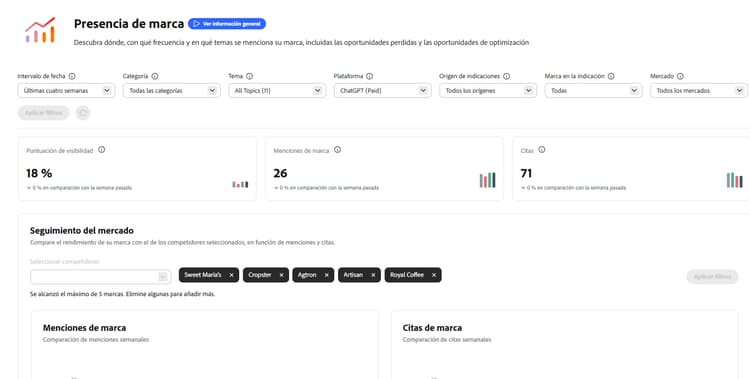This screenshot has height=379, width=750.
Task: Click the 26 brand mentions value
Action: click(280, 173)
